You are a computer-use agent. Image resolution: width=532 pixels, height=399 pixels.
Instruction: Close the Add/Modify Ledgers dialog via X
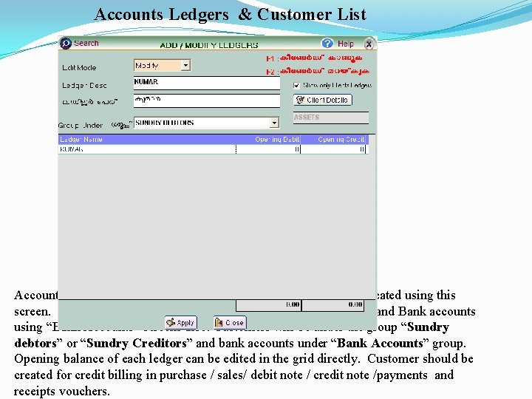(x=369, y=44)
